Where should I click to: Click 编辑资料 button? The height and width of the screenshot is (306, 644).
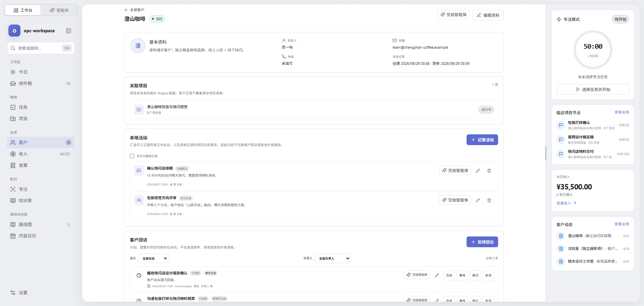[488, 15]
